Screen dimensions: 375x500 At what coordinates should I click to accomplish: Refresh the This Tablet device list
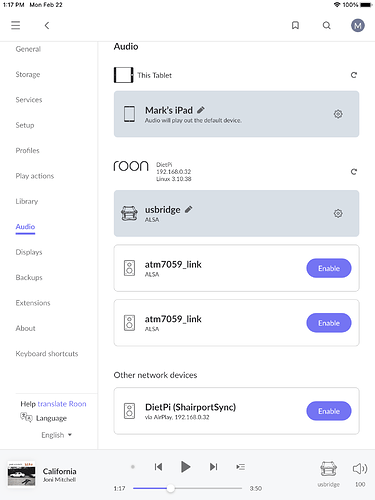(x=354, y=75)
